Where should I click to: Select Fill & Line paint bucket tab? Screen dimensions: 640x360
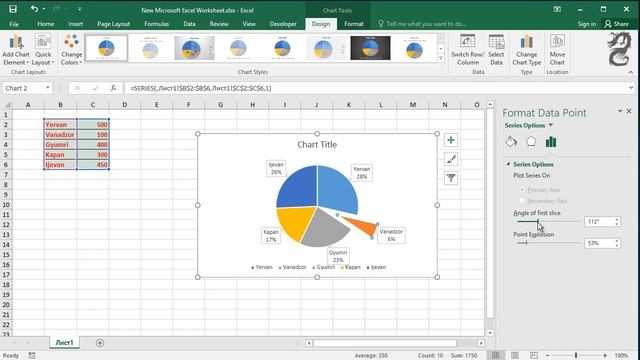click(511, 142)
